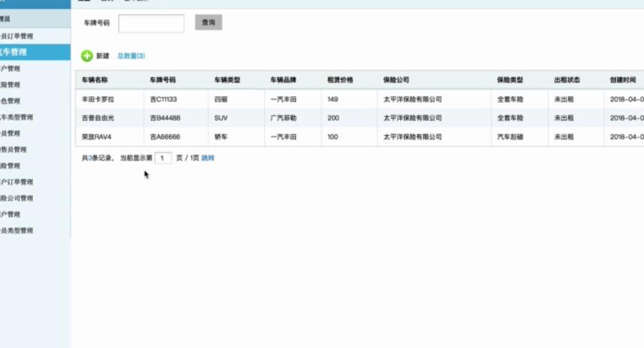This screenshot has width=644, height=348.
Task: Click the 四驱 vehicle type cell
Action: point(221,99)
